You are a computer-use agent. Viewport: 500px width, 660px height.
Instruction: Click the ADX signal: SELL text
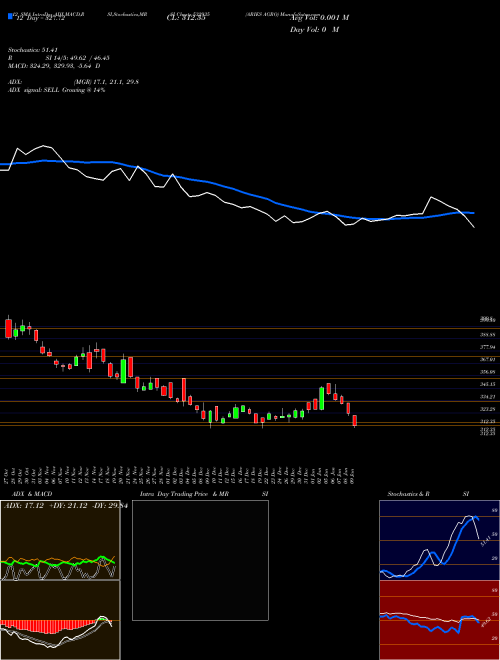56,90
